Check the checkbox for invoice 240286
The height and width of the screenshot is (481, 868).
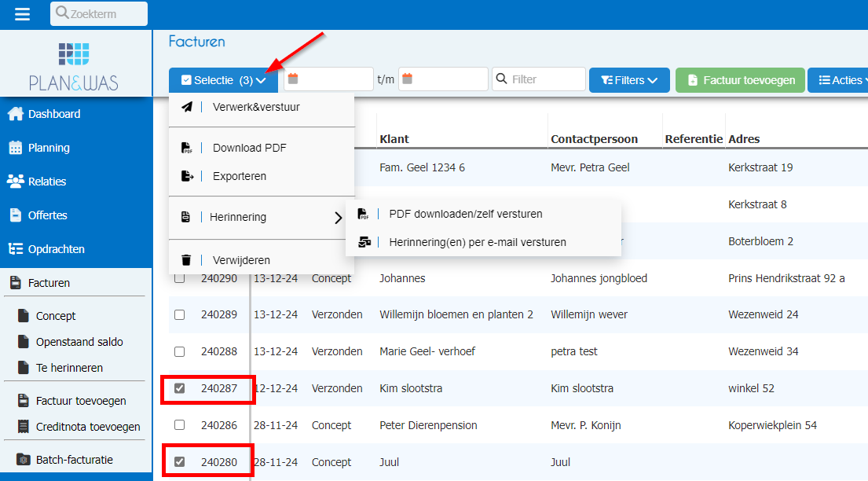pos(179,425)
